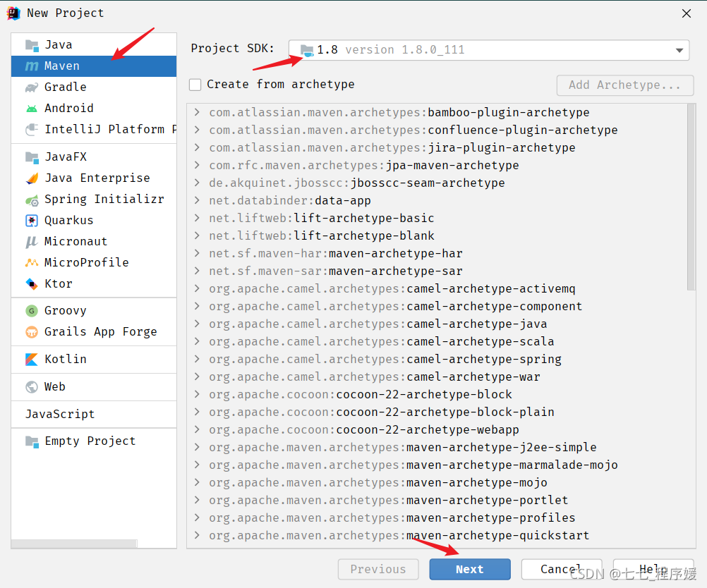The image size is (707, 588).
Task: Click the Gradle elephant icon
Action: tap(32, 87)
